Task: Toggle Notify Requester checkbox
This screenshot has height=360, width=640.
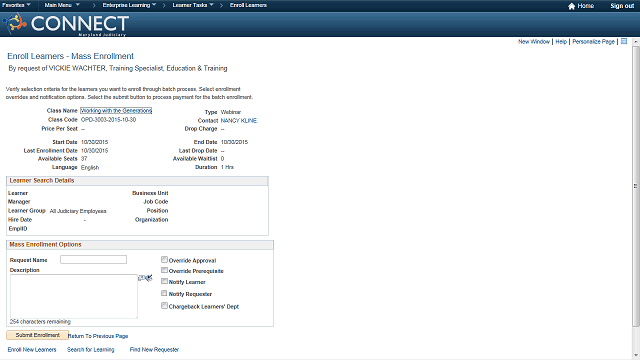Action: 164,293
